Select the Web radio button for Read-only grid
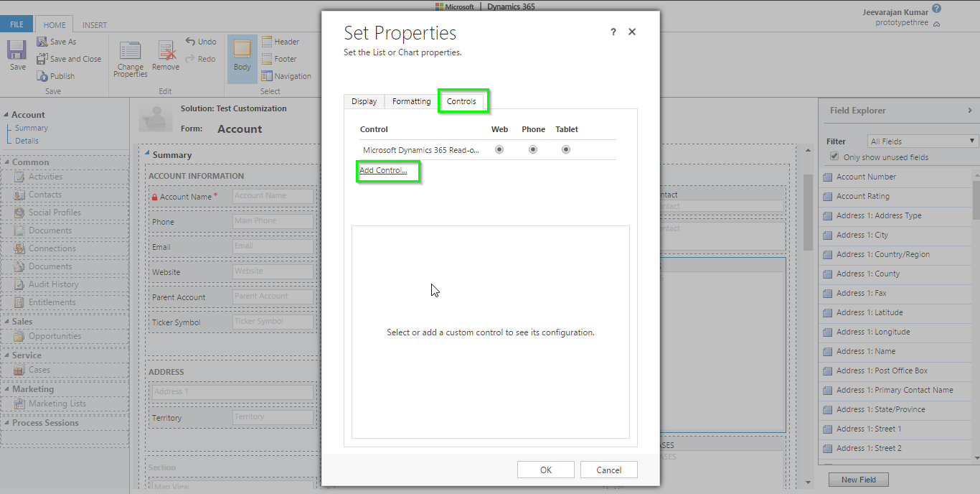This screenshot has height=494, width=980. click(499, 149)
